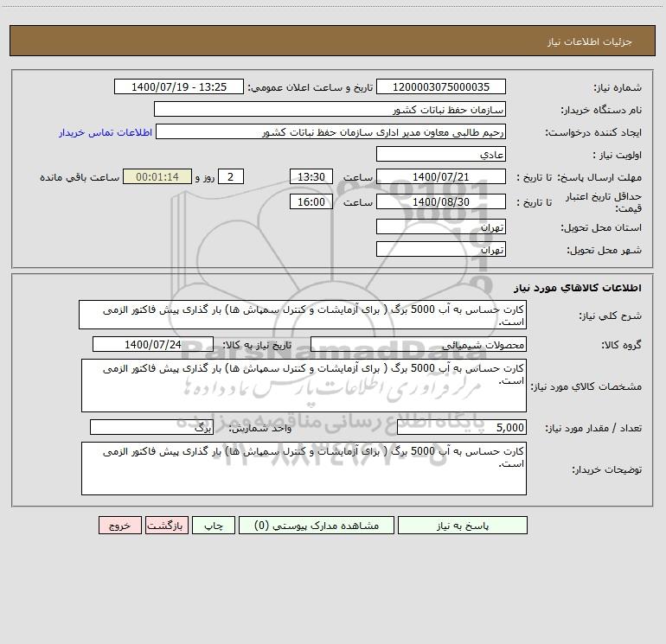Viewport: 666px width, 644px height.
Task: Select the استان محل تحویل field
Action: click(x=441, y=226)
